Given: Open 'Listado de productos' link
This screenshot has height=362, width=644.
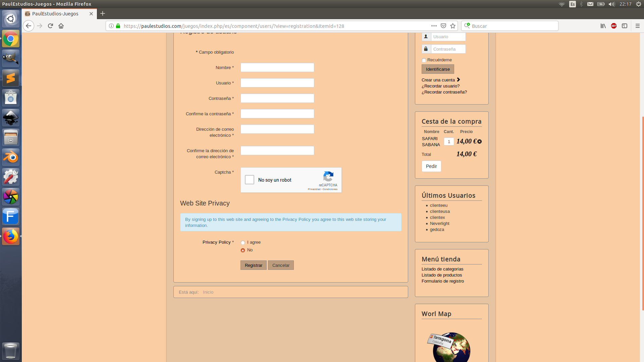Looking at the screenshot, I should click(442, 275).
